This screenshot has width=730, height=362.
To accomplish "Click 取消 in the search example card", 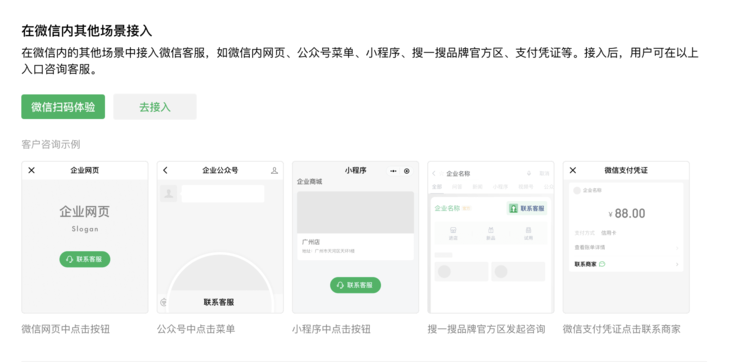I will (x=544, y=174).
